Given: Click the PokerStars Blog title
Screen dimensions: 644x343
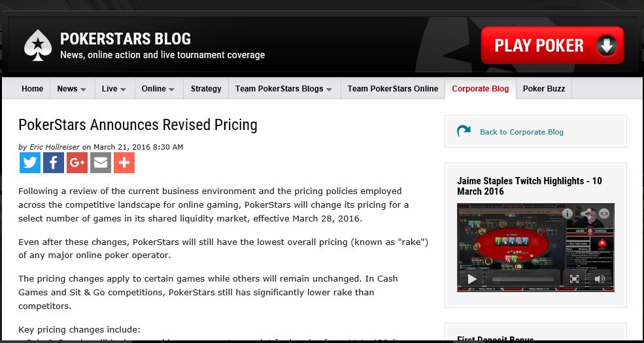Looking at the screenshot, I should tap(126, 39).
